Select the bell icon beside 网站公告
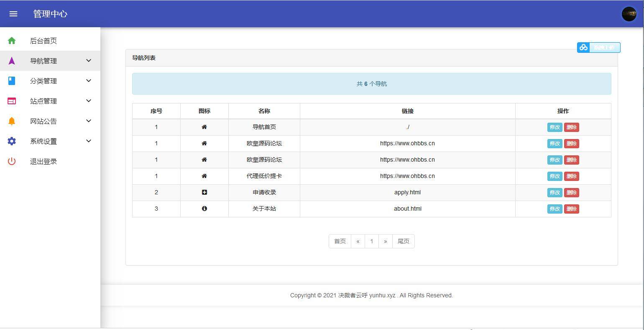Viewport: 644px width, 330px height. (11, 121)
